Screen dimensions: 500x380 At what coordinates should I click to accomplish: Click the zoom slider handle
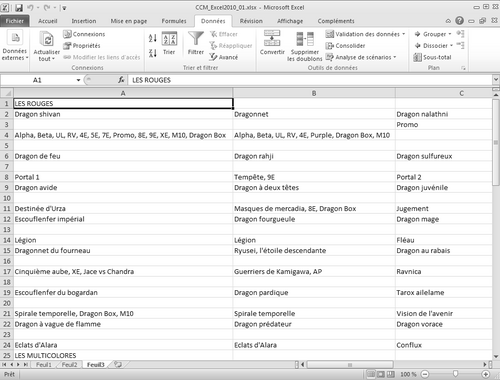(455, 374)
